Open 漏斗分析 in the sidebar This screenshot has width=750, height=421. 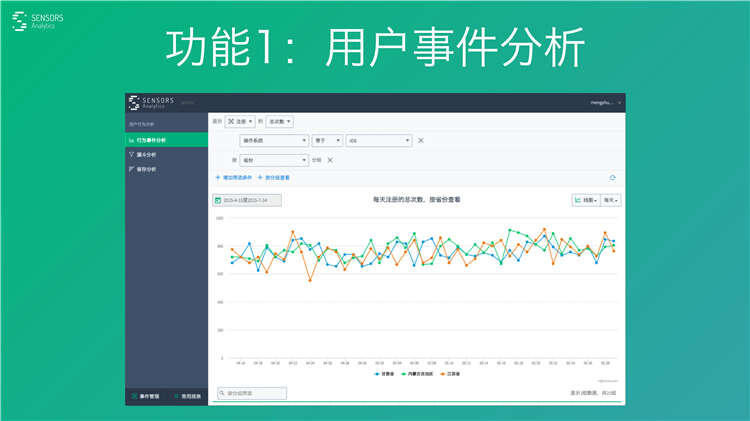pyautogui.click(x=146, y=155)
